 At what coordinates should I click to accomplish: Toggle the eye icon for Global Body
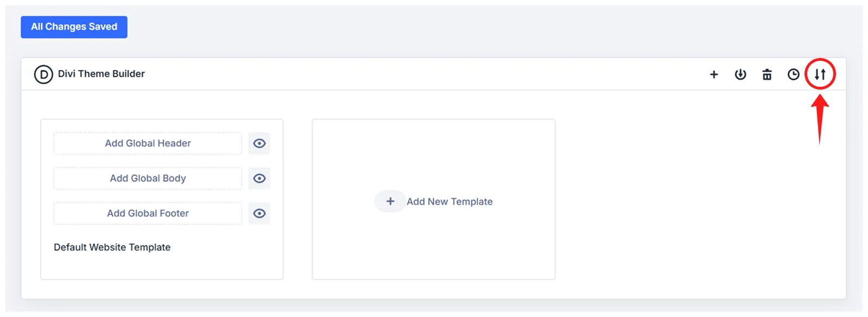[259, 178]
